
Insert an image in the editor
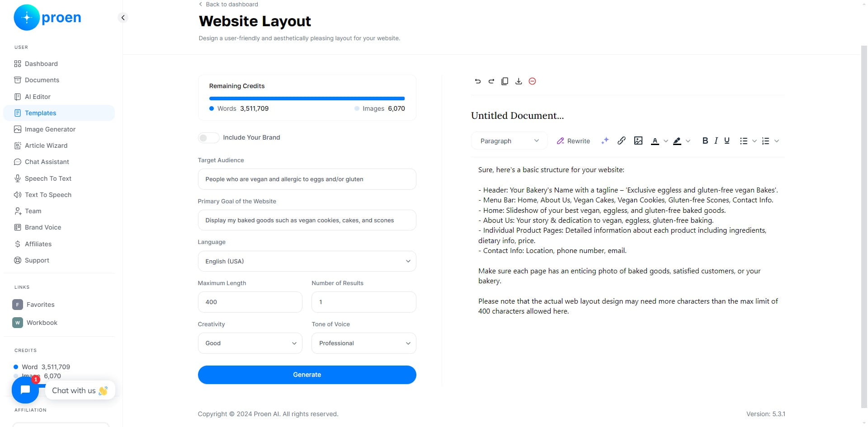pyautogui.click(x=638, y=141)
